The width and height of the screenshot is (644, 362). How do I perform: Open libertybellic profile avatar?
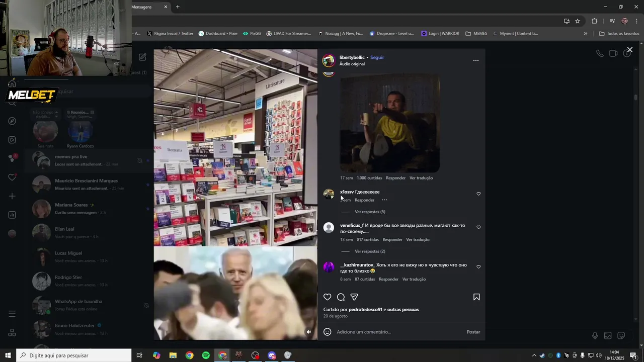click(x=329, y=61)
